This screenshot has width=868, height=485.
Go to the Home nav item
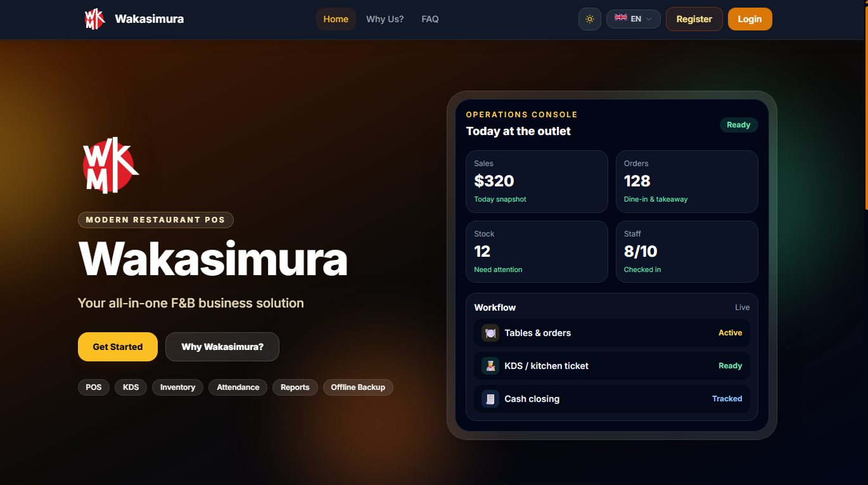(336, 19)
